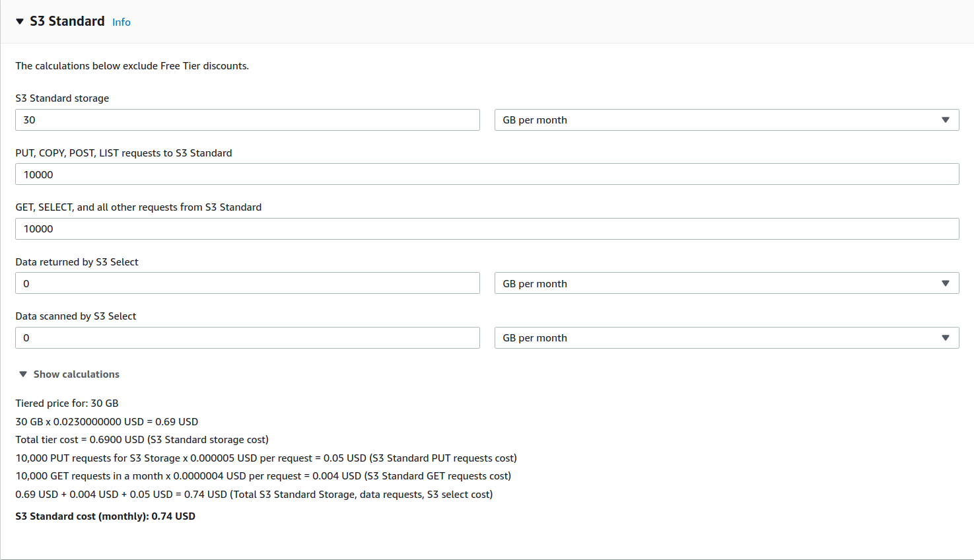Click the Show calculations label text
This screenshot has height=560, width=974.
click(77, 374)
